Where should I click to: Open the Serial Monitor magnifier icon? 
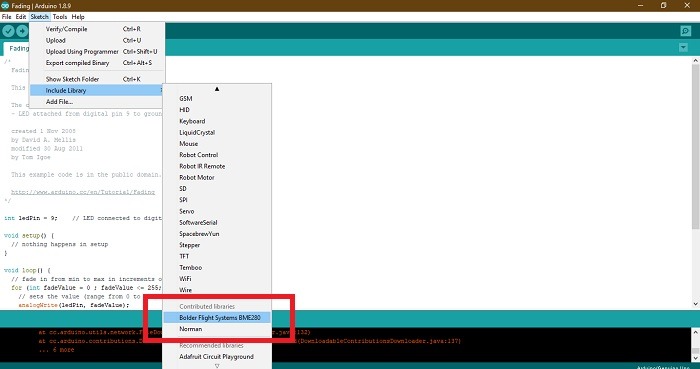pyautogui.click(x=686, y=31)
